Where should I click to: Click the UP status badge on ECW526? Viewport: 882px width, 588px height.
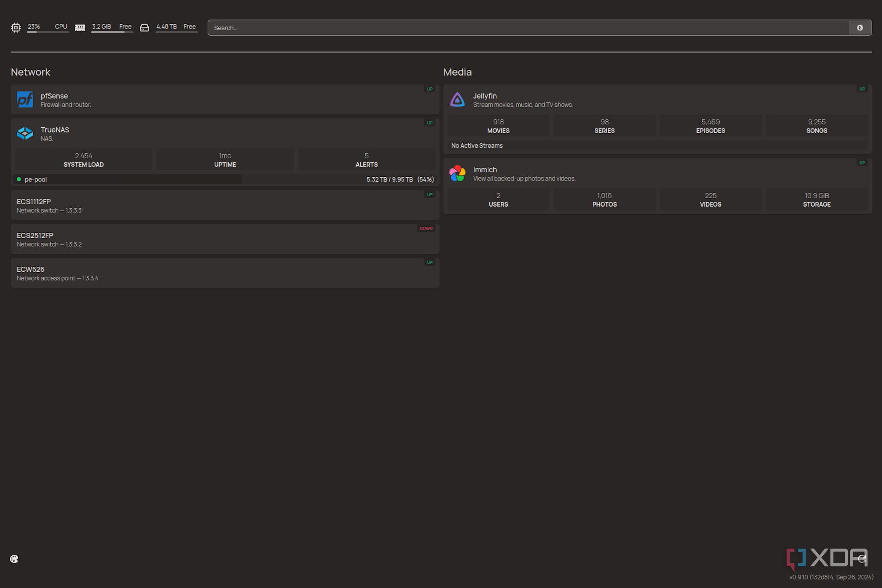point(430,262)
